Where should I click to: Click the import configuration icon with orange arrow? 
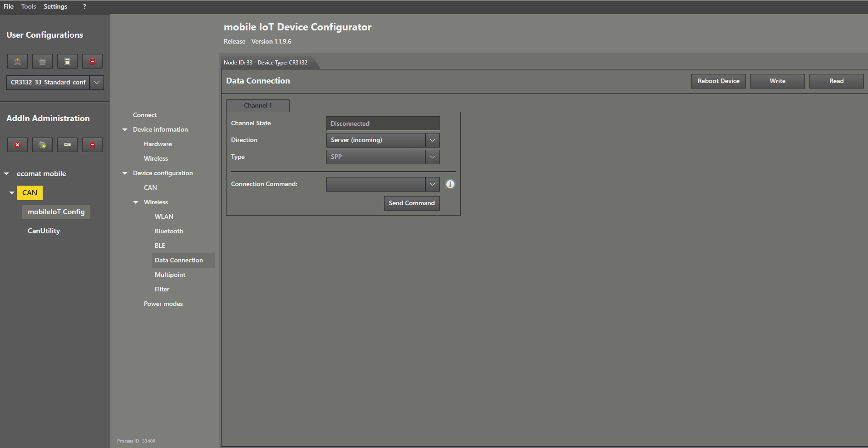tap(17, 61)
